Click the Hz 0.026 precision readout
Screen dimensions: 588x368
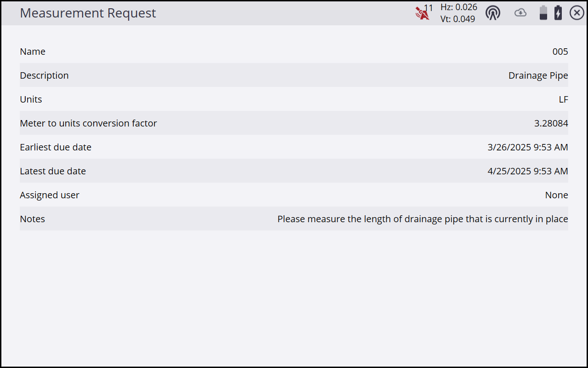click(458, 7)
